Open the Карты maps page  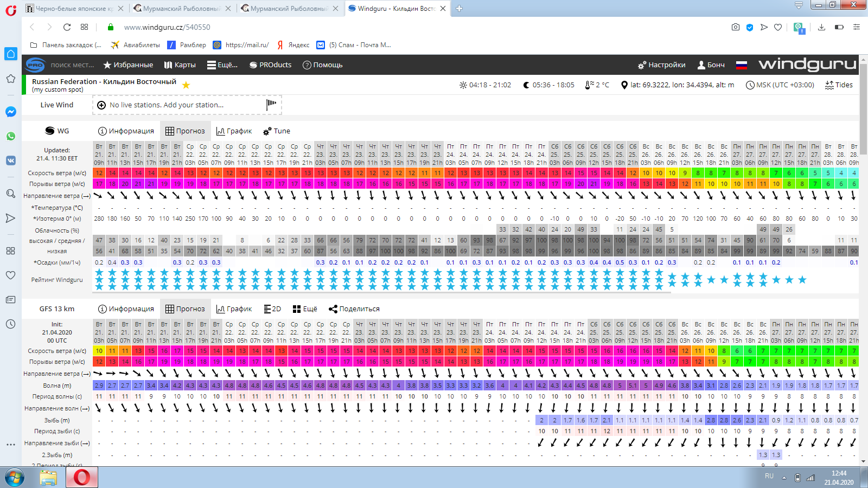(x=180, y=65)
